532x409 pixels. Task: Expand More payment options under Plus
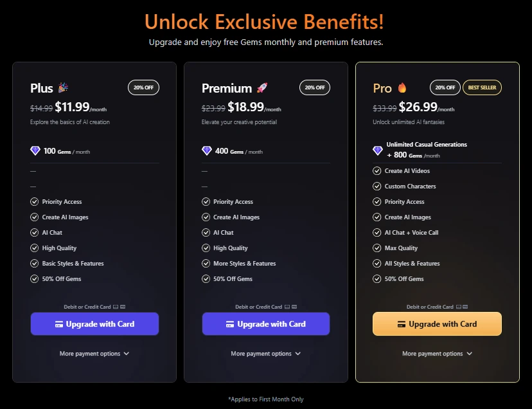pos(94,353)
